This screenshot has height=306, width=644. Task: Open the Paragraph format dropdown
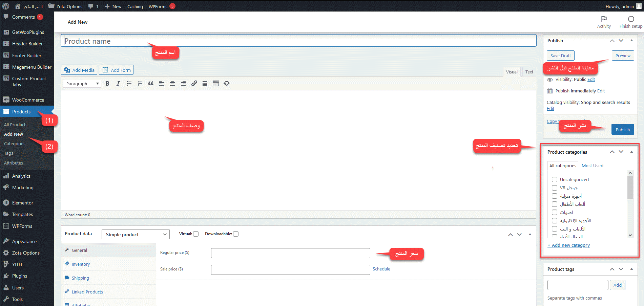(82, 84)
